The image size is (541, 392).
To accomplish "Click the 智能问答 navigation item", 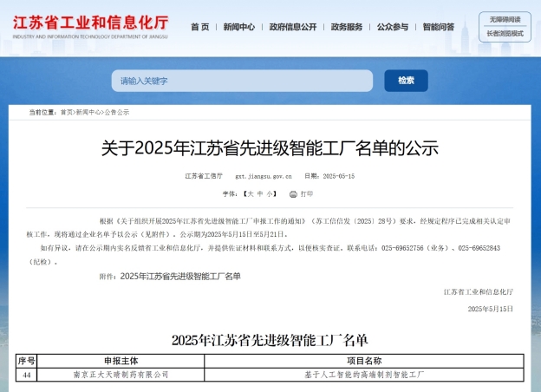I will (x=438, y=27).
